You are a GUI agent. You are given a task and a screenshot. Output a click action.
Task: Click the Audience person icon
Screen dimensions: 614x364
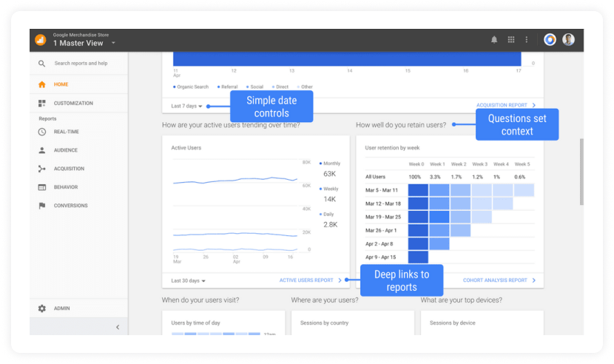[x=42, y=150]
